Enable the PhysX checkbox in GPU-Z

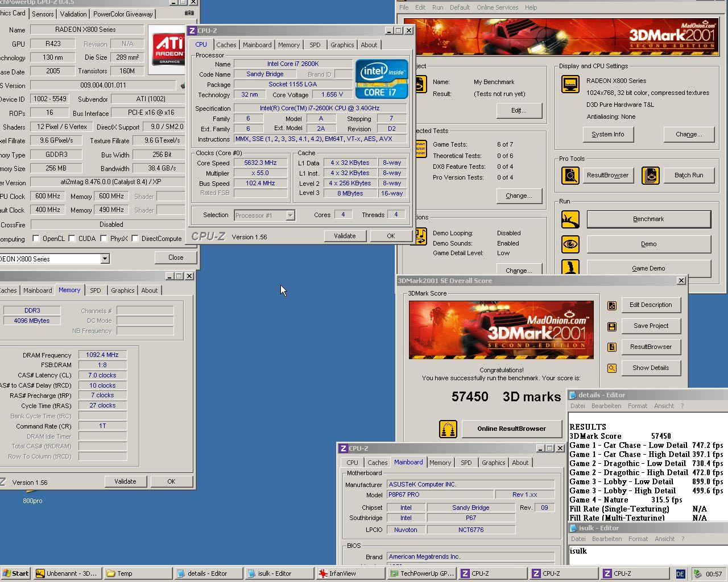[104, 239]
